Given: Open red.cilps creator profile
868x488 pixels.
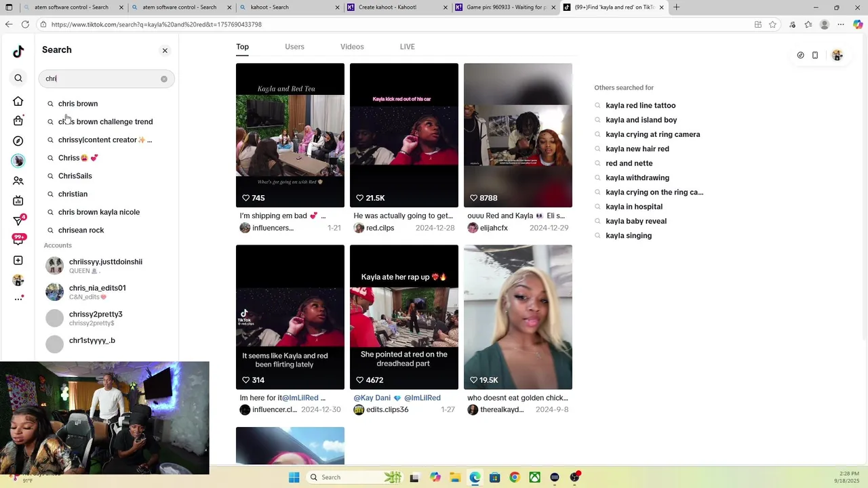Looking at the screenshot, I should (x=374, y=228).
